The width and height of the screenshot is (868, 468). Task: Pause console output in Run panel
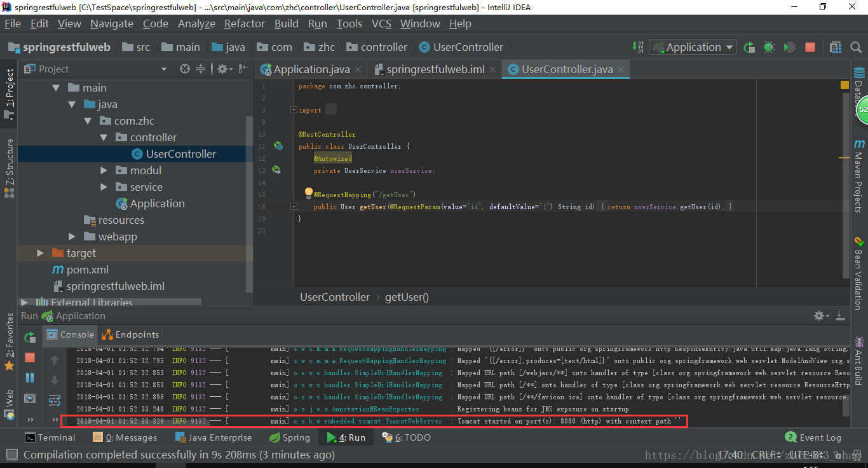30,378
